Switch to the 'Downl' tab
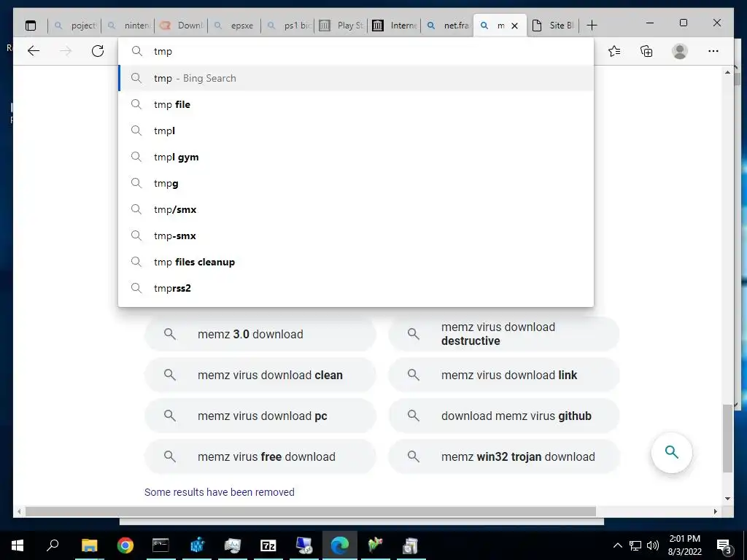This screenshot has height=560, width=747. click(x=181, y=26)
